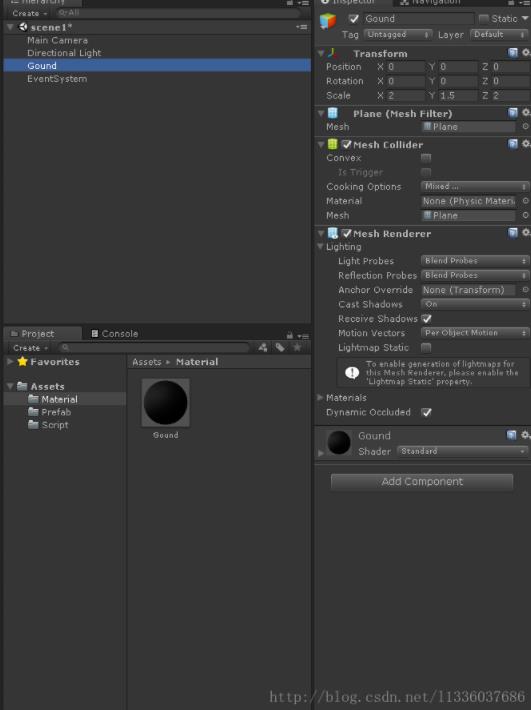Click the GameObject name field Gound

click(418, 19)
